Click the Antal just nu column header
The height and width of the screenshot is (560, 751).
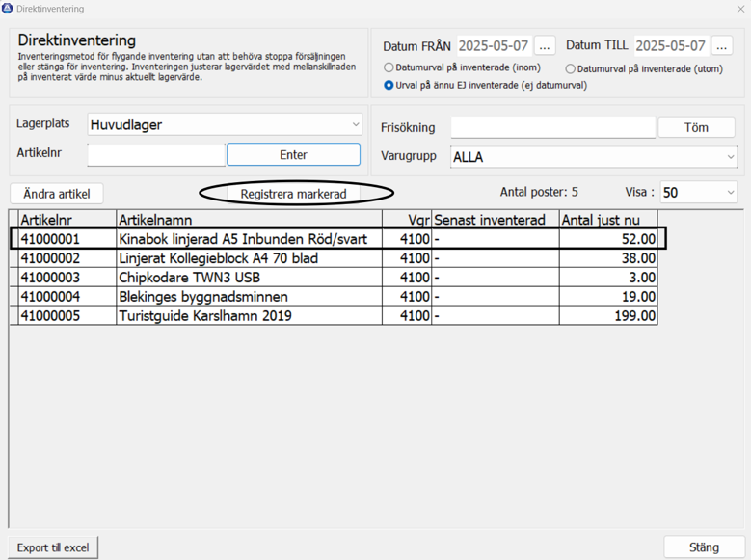pyautogui.click(x=608, y=220)
